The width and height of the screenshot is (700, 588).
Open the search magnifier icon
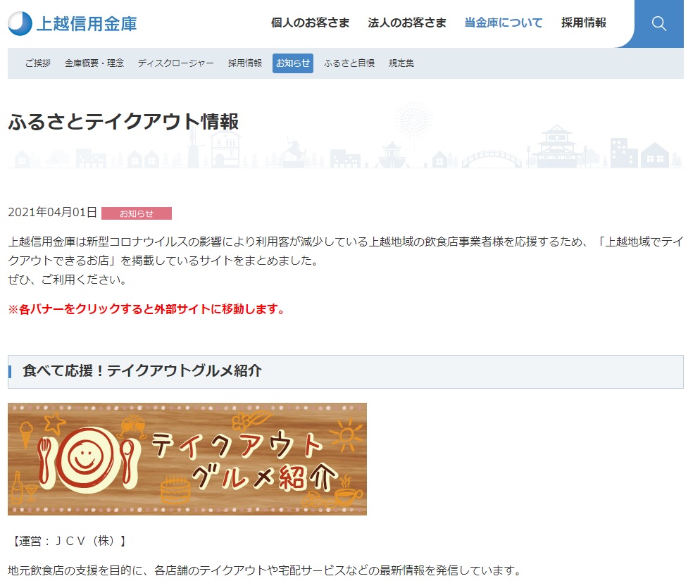click(x=658, y=23)
